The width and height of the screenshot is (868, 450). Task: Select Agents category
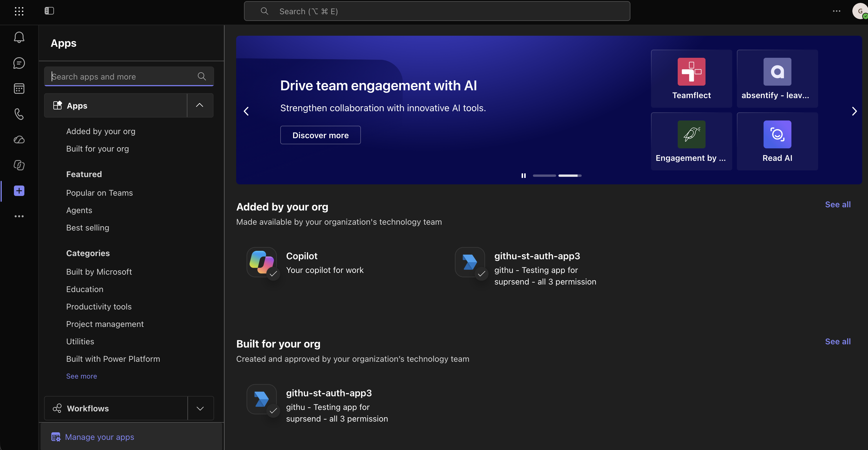79,210
